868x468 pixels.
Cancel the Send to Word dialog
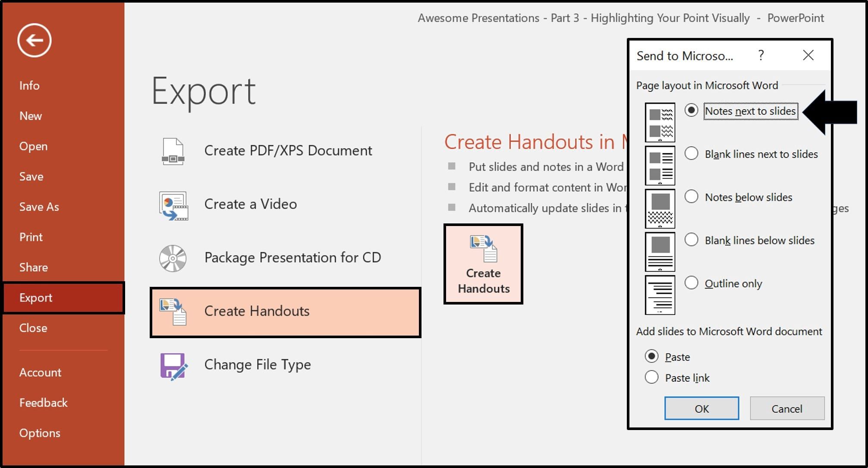(787, 408)
